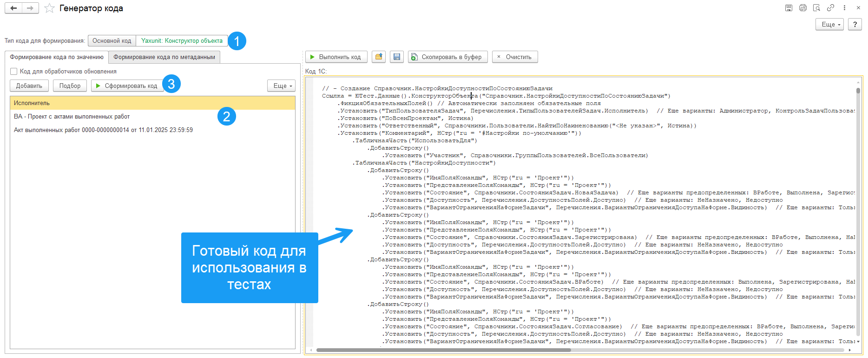Image resolution: width=868 pixels, height=358 pixels.
Task: Click the Подбор button
Action: [x=70, y=86]
